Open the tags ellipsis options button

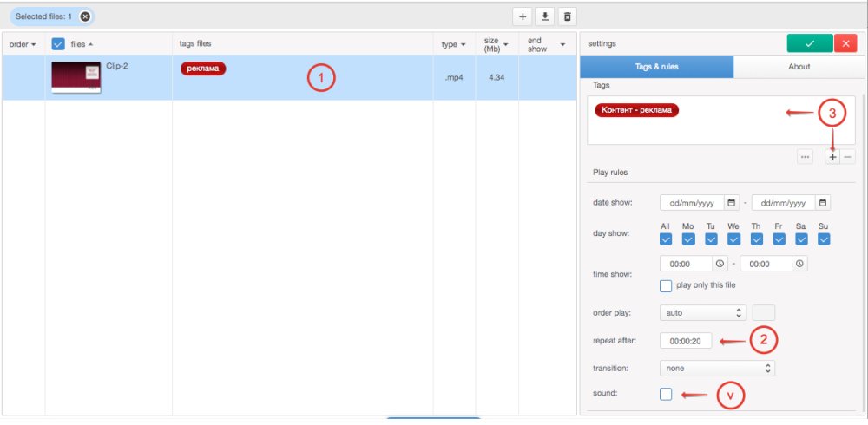805,157
